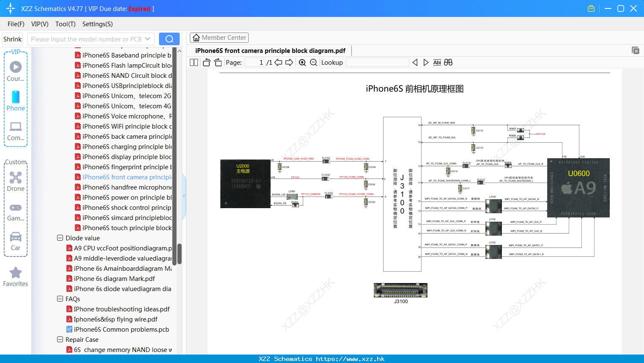This screenshot has height=363, width=644.
Task: Select the Car category icon
Action: point(16,241)
